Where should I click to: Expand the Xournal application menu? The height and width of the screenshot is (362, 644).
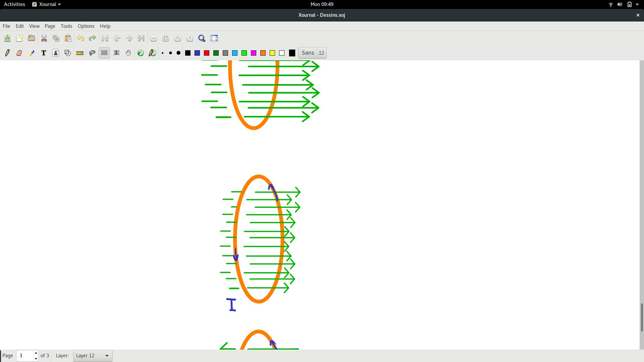coord(47,4)
